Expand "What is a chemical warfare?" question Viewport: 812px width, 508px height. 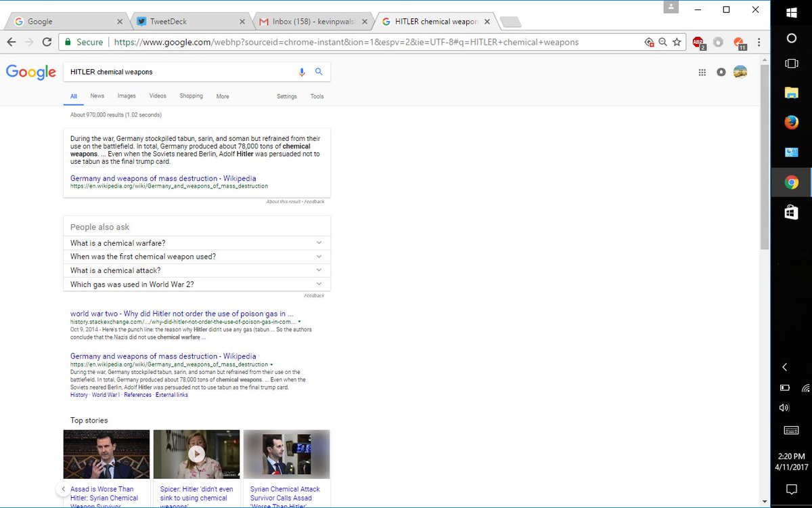[197, 242]
